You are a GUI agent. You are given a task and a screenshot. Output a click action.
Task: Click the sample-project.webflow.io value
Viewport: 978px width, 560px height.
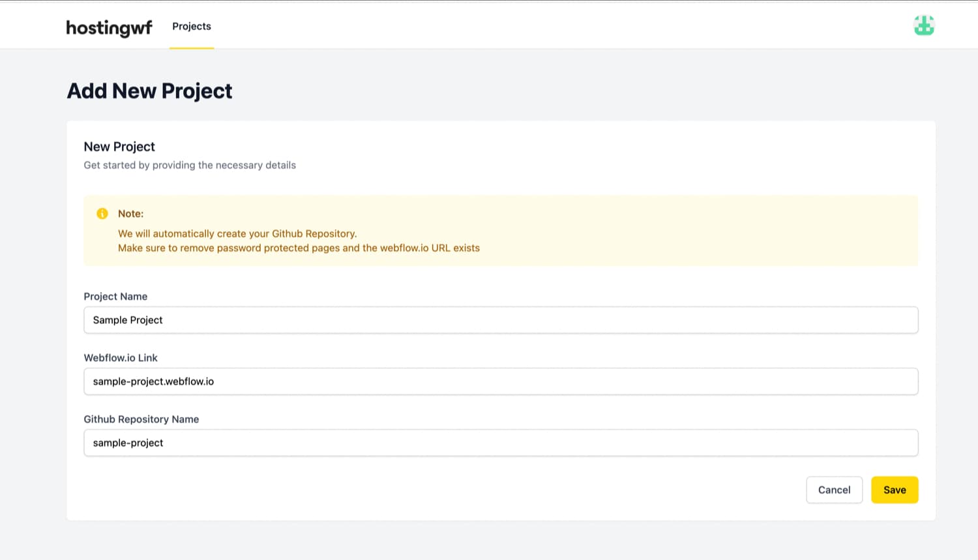(x=152, y=381)
